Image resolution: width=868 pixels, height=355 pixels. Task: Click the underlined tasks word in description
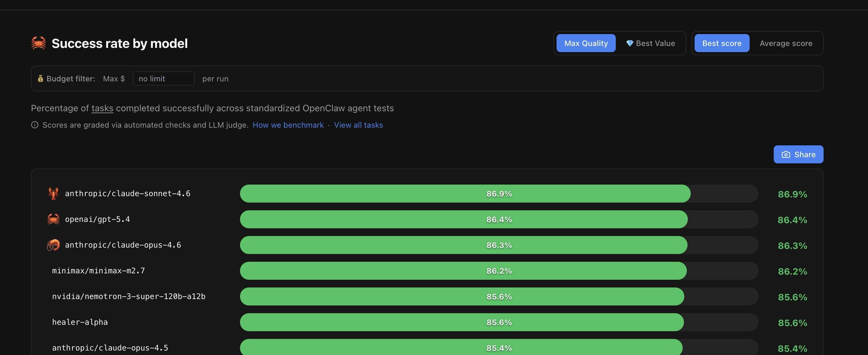[102, 108]
